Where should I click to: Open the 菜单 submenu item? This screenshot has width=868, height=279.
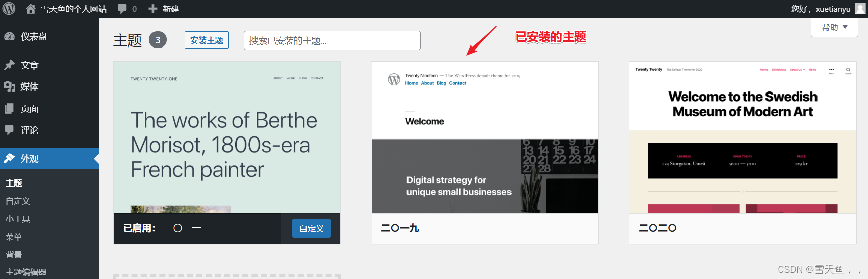[x=14, y=237]
